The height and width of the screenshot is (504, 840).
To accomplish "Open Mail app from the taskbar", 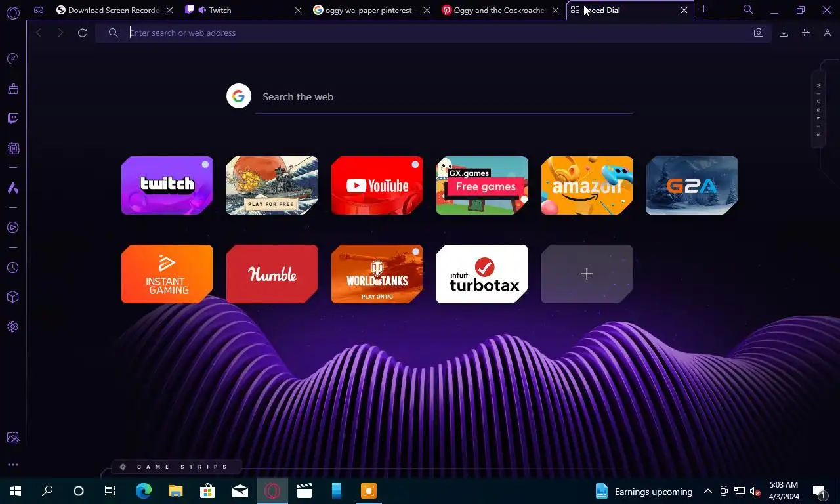I will pyautogui.click(x=240, y=491).
